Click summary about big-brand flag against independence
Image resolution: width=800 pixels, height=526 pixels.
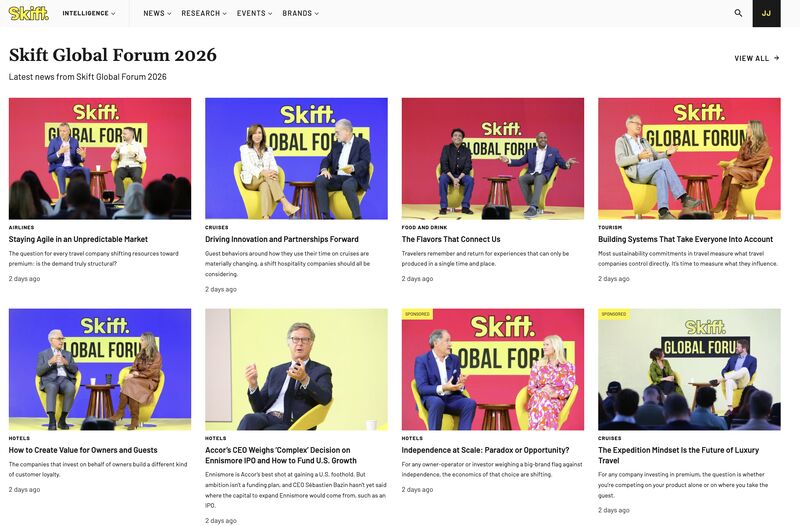point(492,469)
